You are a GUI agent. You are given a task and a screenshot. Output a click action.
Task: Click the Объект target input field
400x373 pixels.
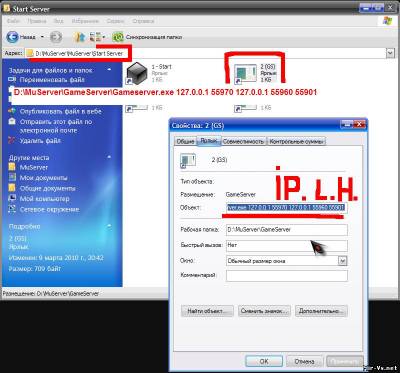(287, 208)
